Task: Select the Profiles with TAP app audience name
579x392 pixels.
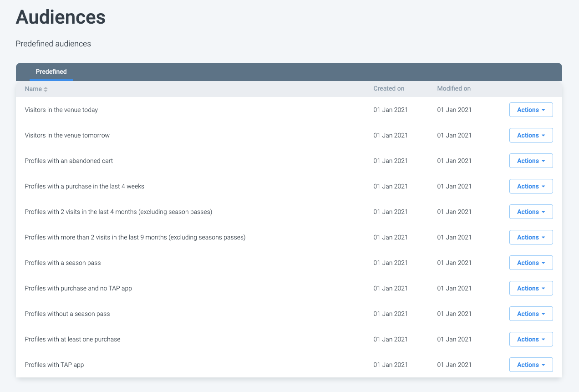Action: click(54, 365)
